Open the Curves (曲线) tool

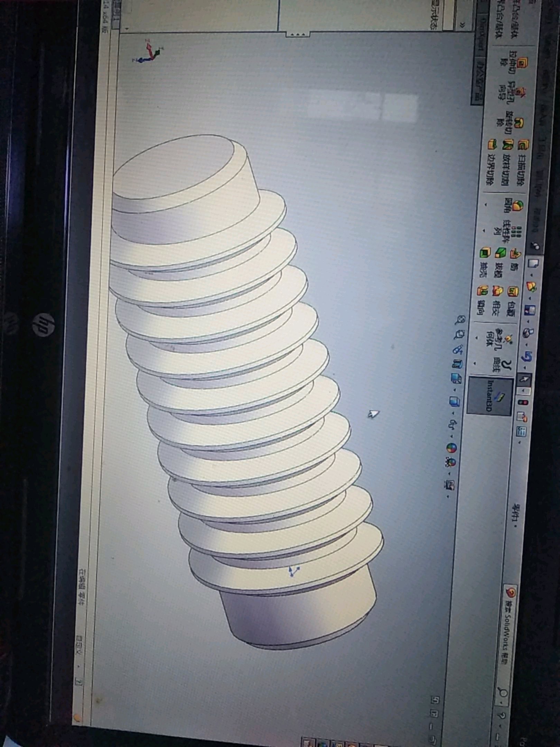[x=501, y=366]
